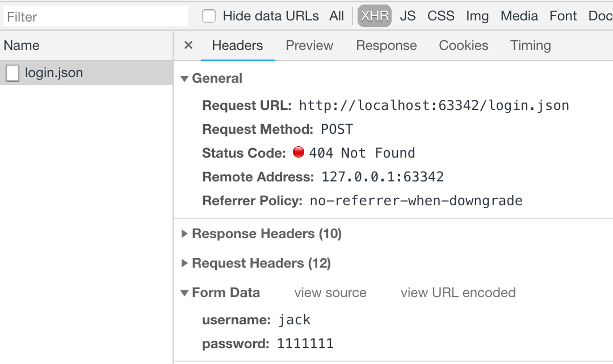The width and height of the screenshot is (613, 364).
Task: Show the Timing tab
Action: (531, 45)
